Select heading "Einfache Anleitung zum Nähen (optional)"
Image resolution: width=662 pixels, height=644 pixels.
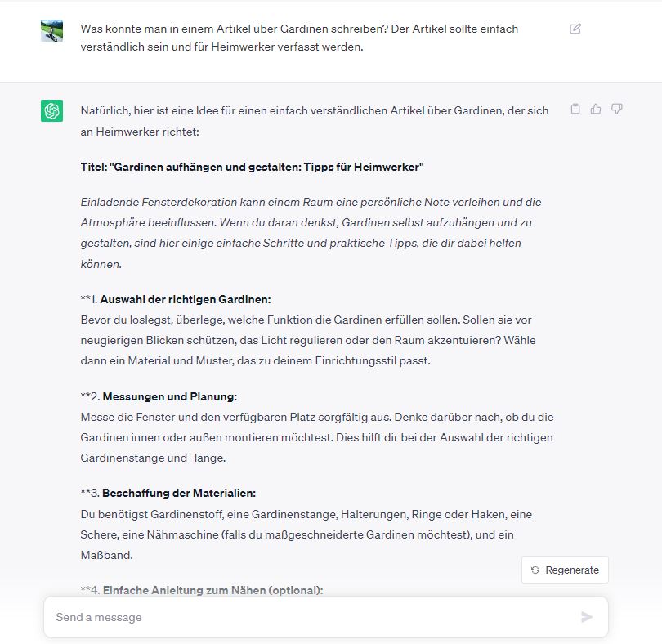(x=212, y=590)
